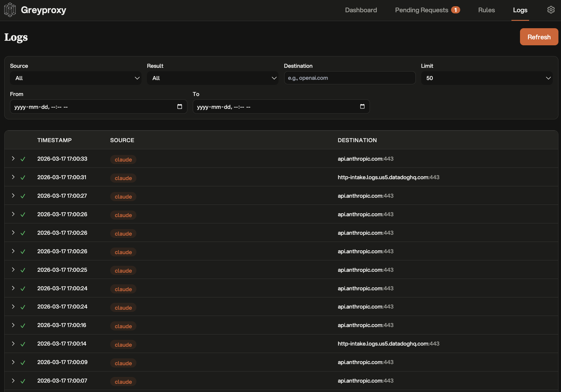Click the Pending Requests count badge
Image resolution: width=561 pixels, height=392 pixels.
[455, 10]
